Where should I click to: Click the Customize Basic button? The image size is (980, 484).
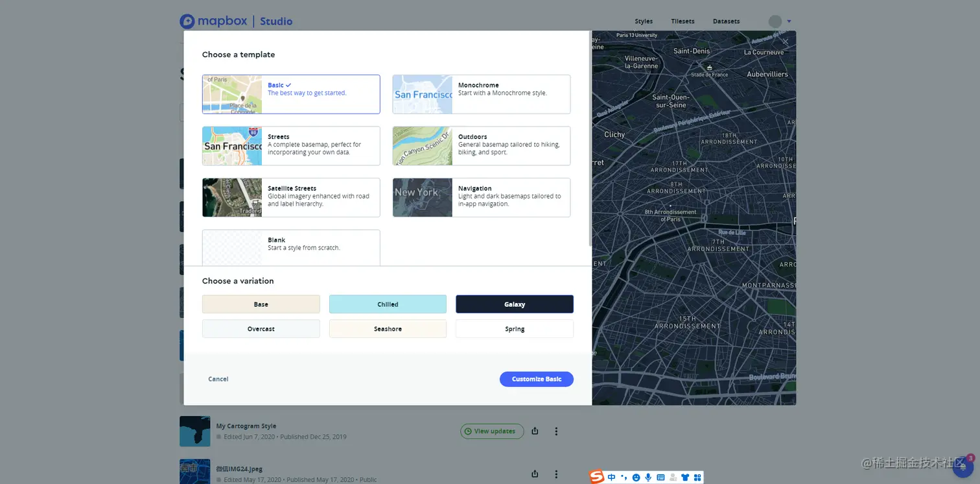tap(537, 379)
